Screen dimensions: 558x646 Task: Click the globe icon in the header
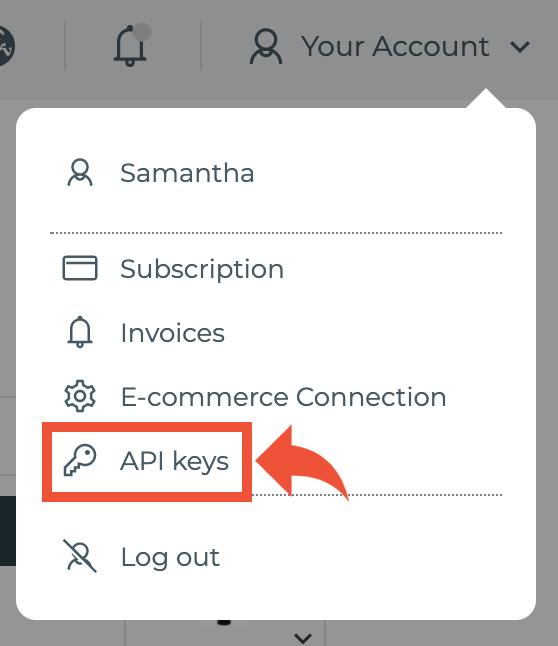6,46
